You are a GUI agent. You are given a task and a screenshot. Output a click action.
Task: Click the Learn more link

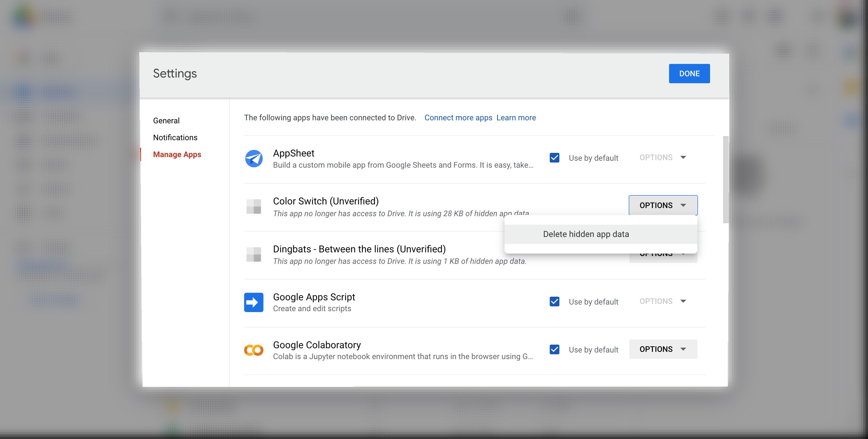pyautogui.click(x=516, y=117)
